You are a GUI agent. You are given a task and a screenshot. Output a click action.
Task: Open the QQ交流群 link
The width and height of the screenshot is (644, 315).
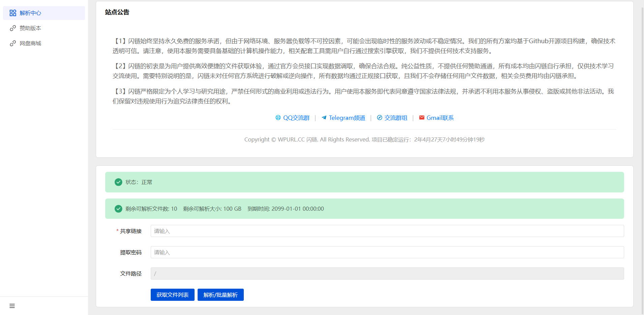296,118
